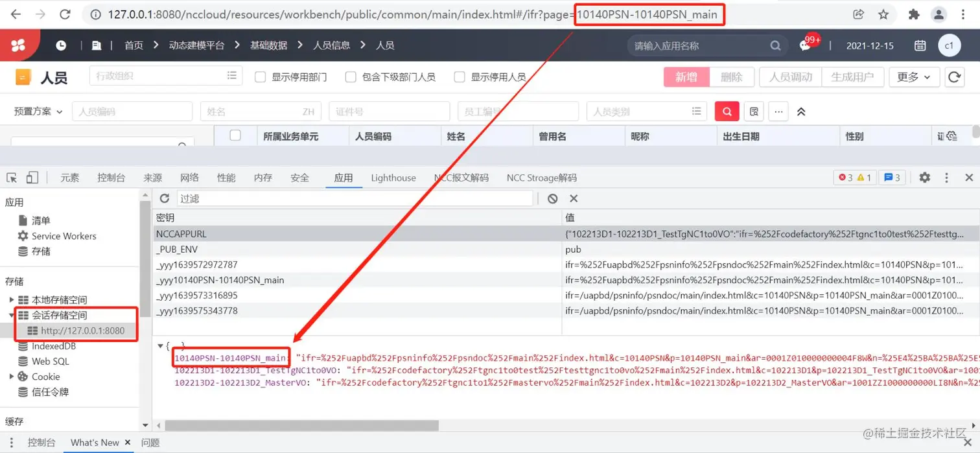Click the refresh icon beside the 过滤 filter box
The height and width of the screenshot is (453, 980).
(164, 198)
